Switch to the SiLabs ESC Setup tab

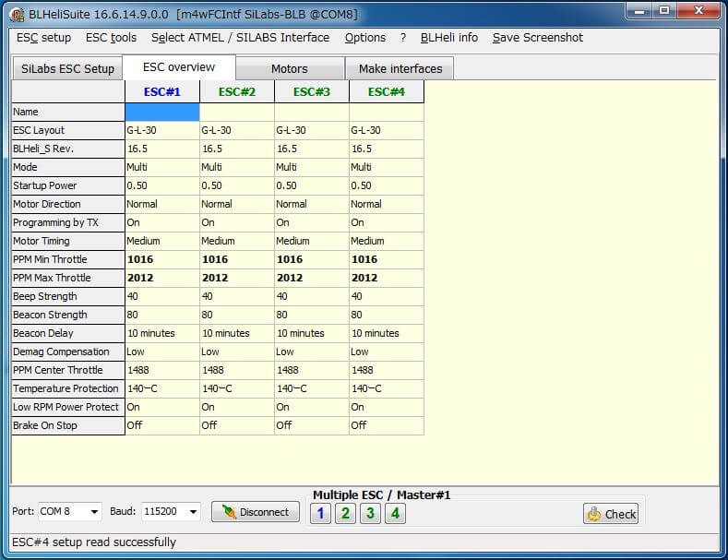click(x=67, y=68)
